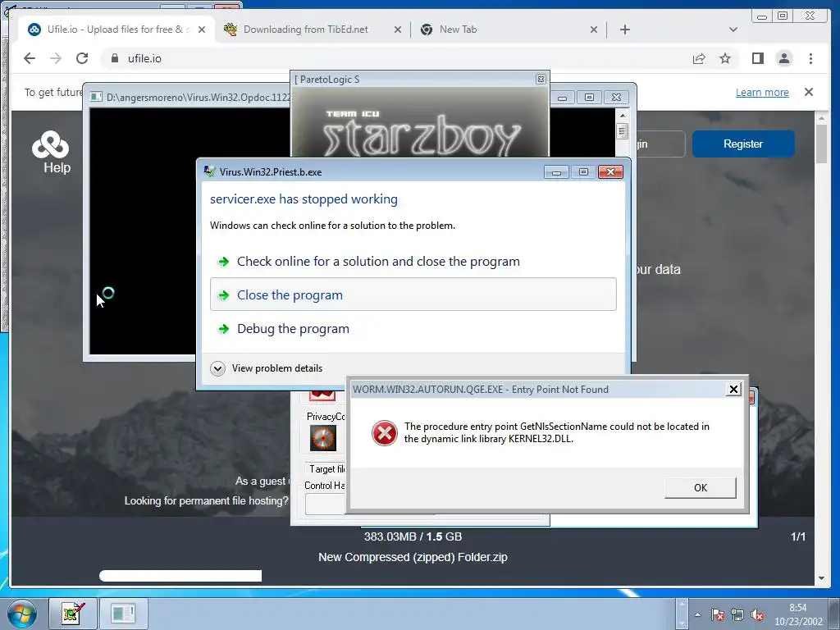Click the Chrome back arrow
The width and height of the screenshot is (840, 630).
pos(30,58)
